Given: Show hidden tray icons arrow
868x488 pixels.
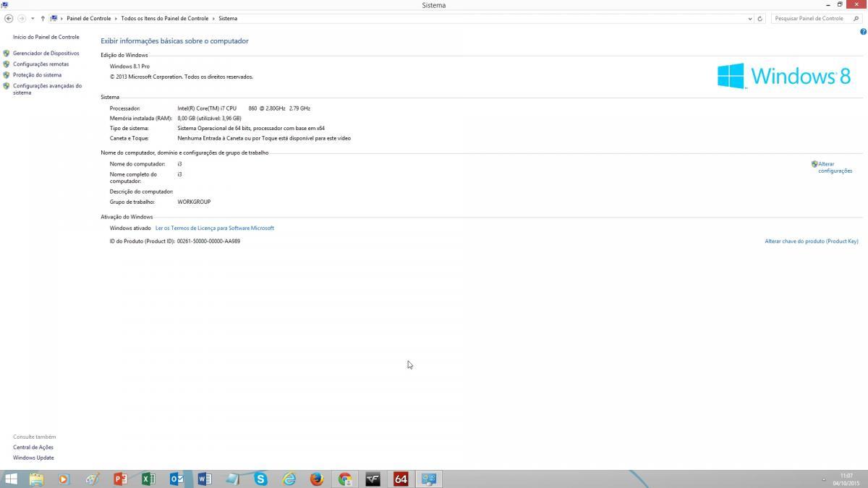Looking at the screenshot, I should [824, 479].
